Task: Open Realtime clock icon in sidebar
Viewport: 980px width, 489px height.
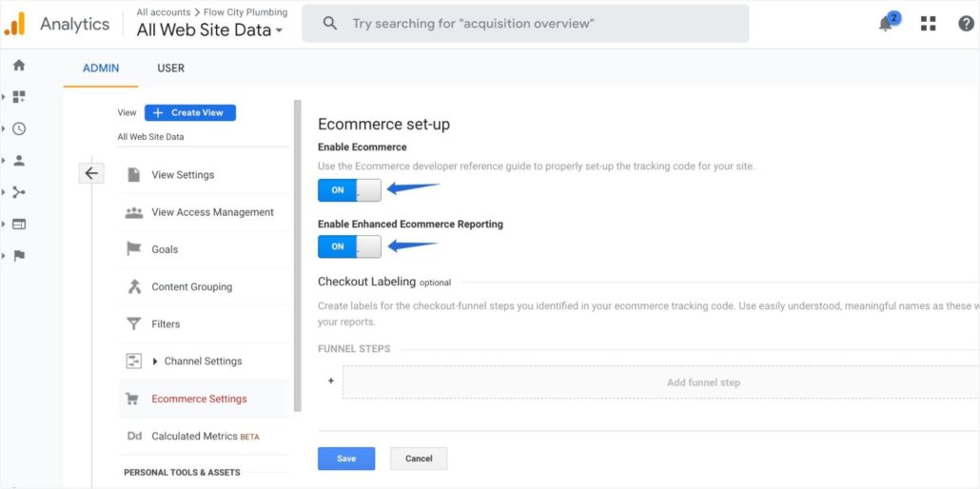Action: pyautogui.click(x=19, y=128)
